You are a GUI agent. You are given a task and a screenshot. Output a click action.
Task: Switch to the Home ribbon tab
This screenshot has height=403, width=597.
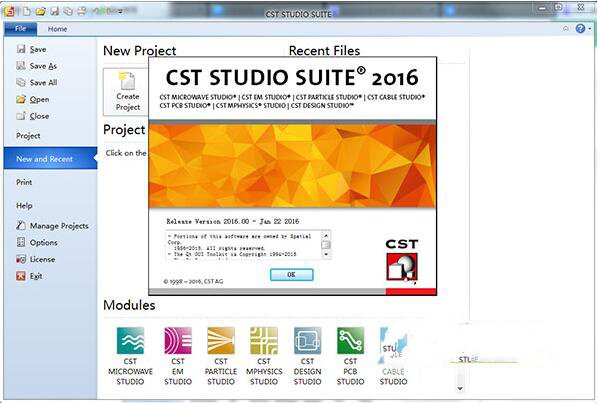[57, 29]
